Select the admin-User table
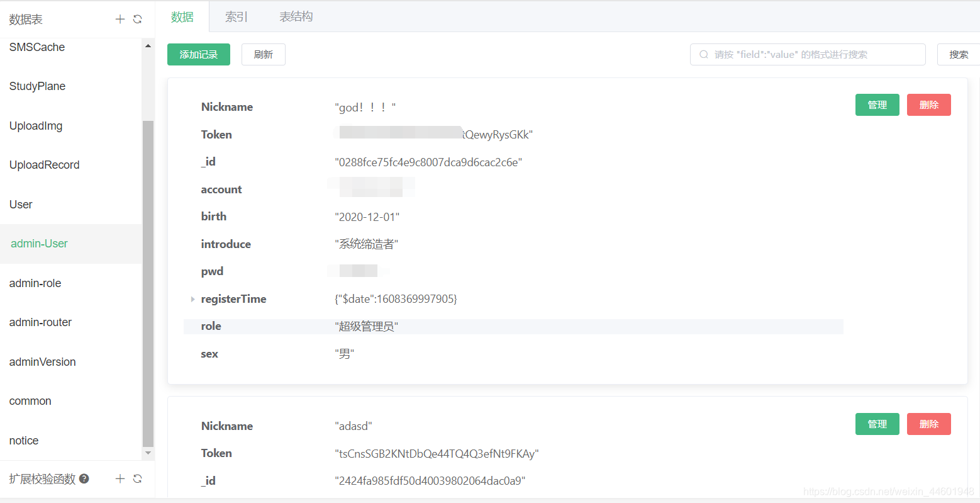 pyautogui.click(x=71, y=244)
